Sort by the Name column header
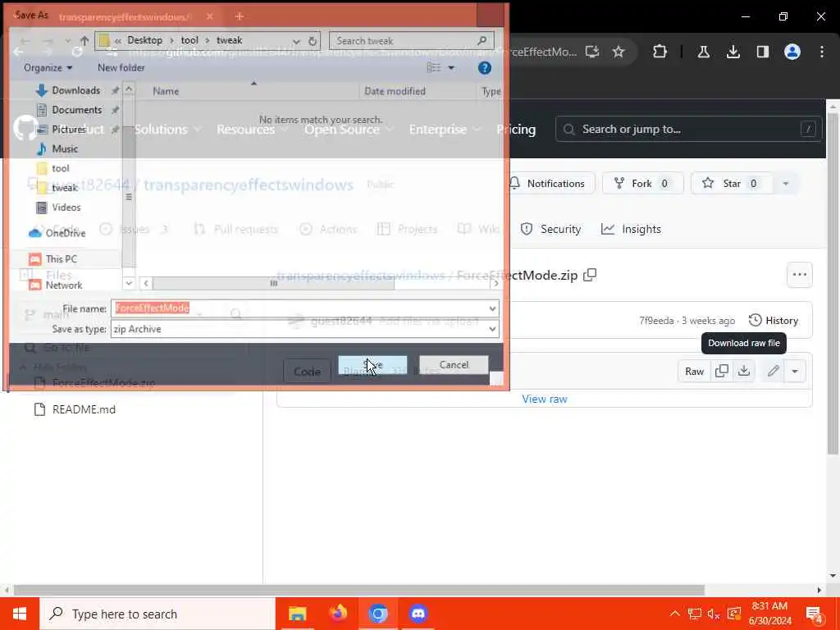Image resolution: width=840 pixels, height=630 pixels. [x=166, y=91]
